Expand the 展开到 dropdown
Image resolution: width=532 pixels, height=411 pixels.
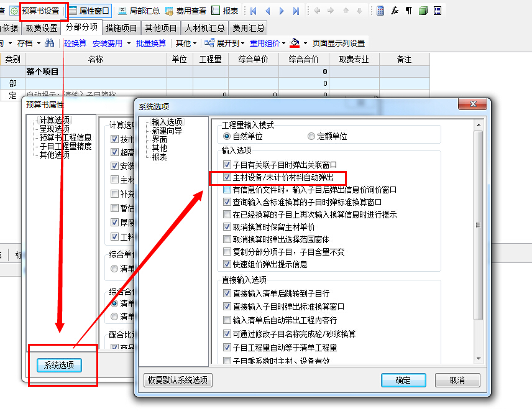[x=226, y=43]
